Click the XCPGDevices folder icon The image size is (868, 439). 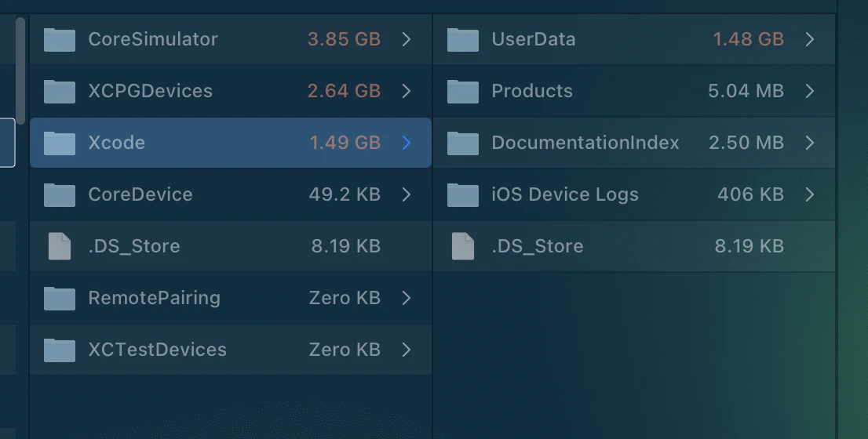click(59, 91)
